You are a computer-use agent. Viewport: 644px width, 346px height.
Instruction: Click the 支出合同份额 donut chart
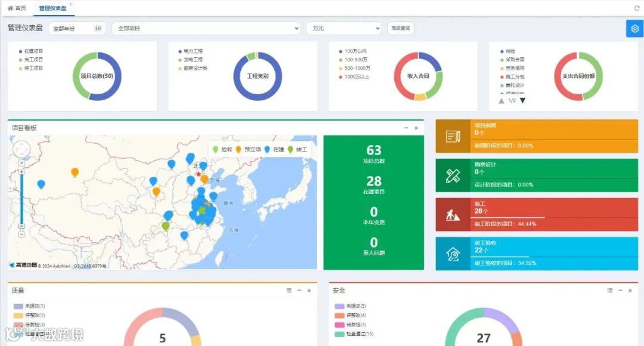pos(578,76)
